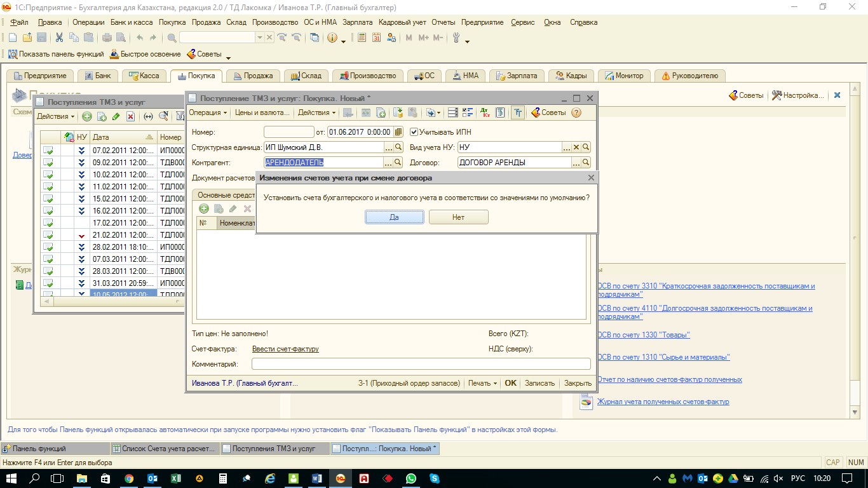Switch to the Руководителю tab
This screenshot has width=868, height=488.
pos(690,76)
